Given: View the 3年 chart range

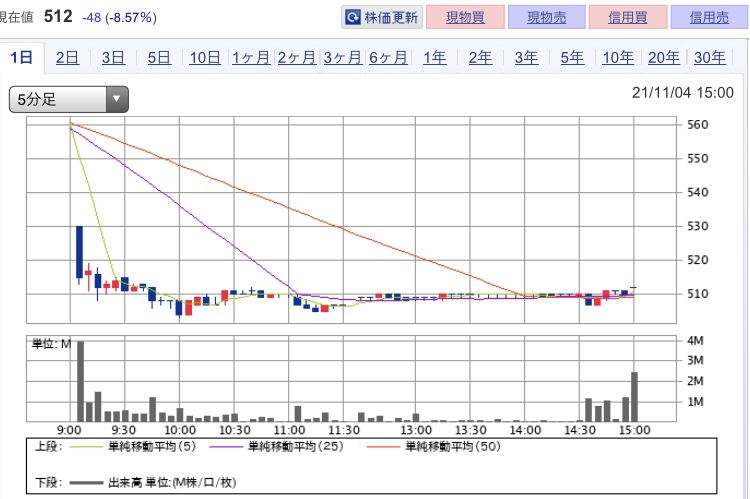Looking at the screenshot, I should pyautogui.click(x=526, y=58).
